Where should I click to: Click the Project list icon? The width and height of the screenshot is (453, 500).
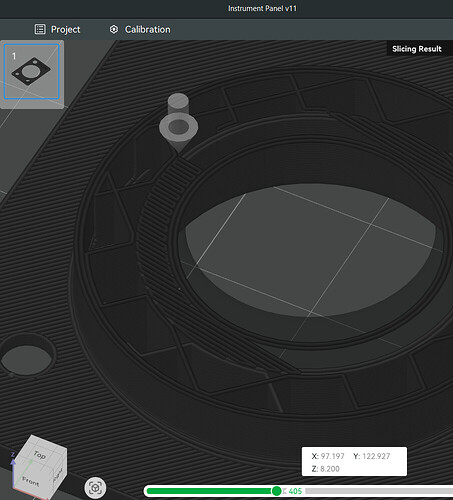40,29
